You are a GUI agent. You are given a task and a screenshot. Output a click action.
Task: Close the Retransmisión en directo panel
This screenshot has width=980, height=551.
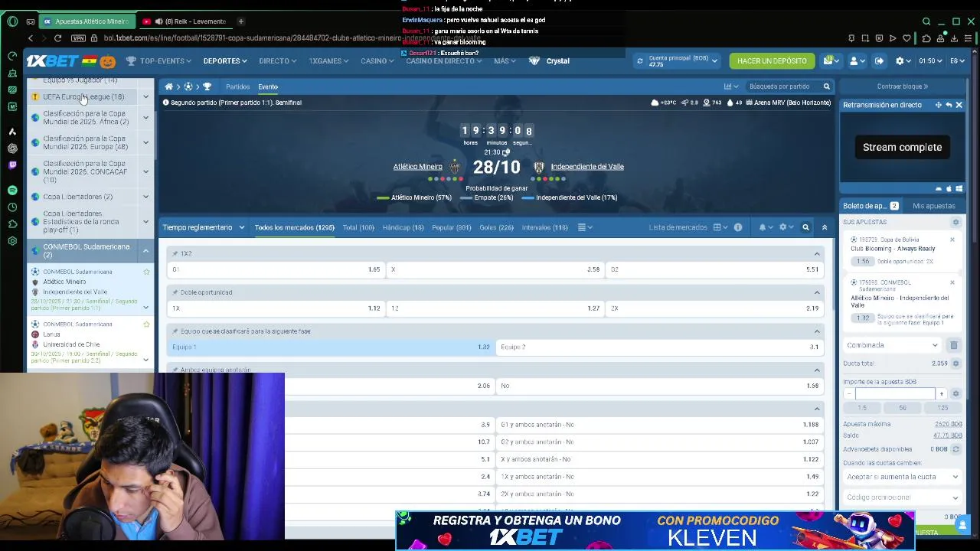(x=959, y=105)
